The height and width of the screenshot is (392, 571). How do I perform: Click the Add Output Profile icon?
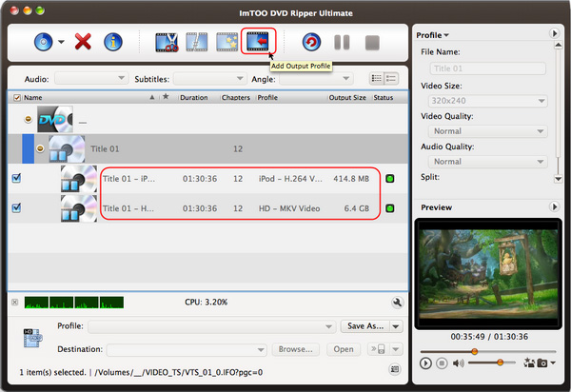coord(258,42)
